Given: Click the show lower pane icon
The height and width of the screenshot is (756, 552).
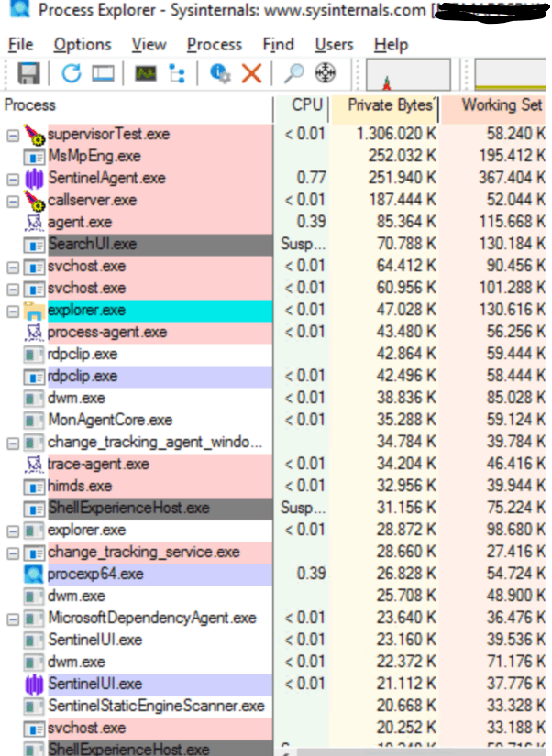Looking at the screenshot, I should click(x=103, y=74).
